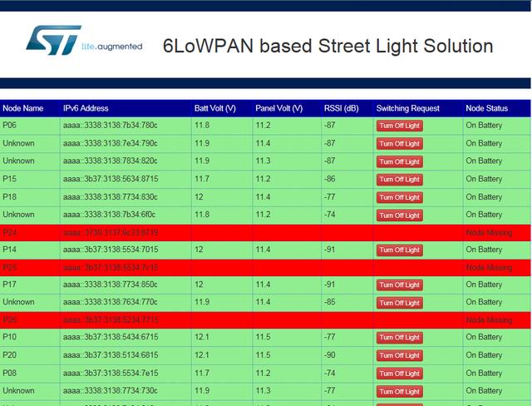Click the Batt Volt (V) column header
Image resolution: width=532 pixels, height=406 pixels.
click(x=214, y=108)
